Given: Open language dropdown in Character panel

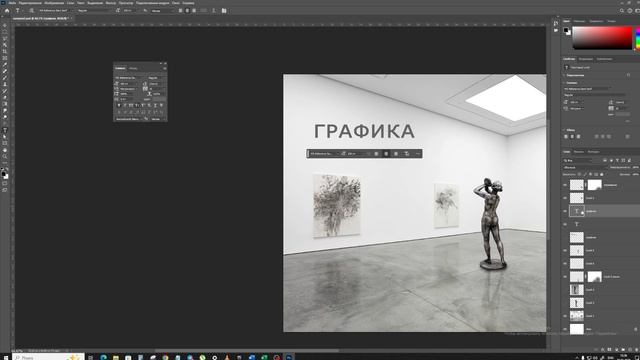Looking at the screenshot, I should (x=129, y=119).
